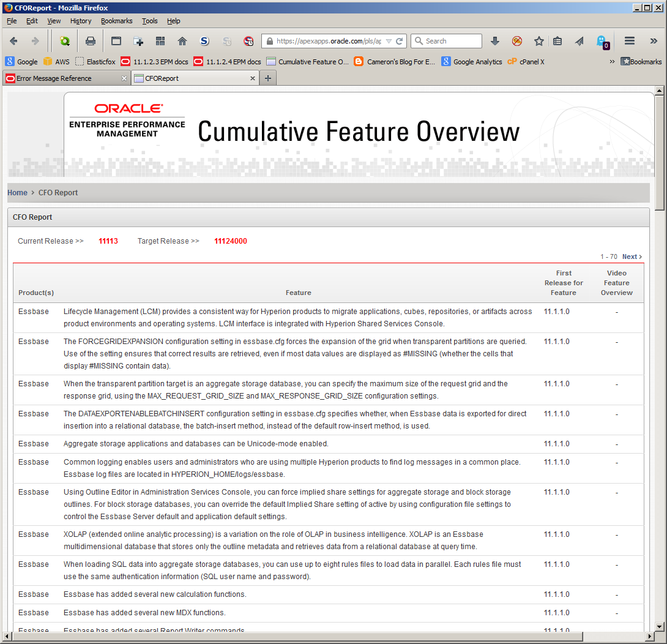Sort by First Release for Feature header
667x644 pixels.
(564, 283)
